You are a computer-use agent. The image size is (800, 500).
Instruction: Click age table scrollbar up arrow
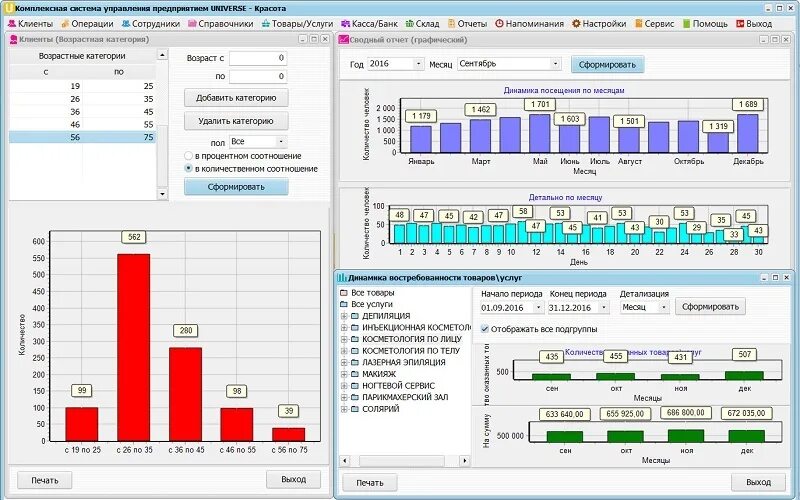click(162, 54)
